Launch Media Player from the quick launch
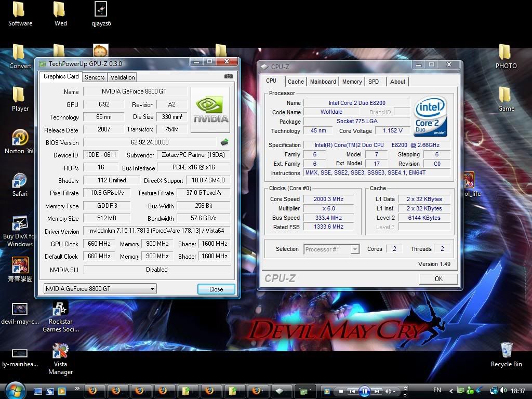Viewport: 532px width, 399px height. tap(62, 391)
